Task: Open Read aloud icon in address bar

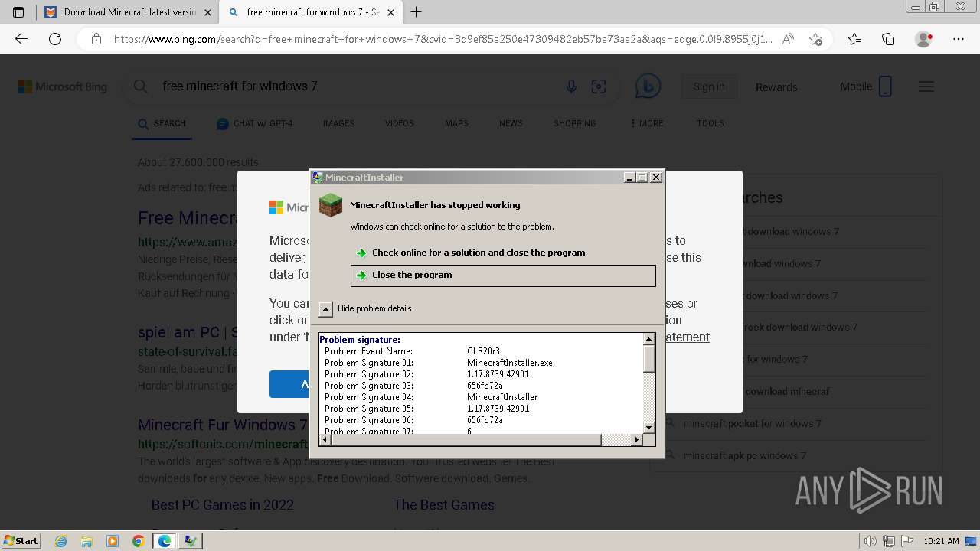Action: (x=788, y=39)
